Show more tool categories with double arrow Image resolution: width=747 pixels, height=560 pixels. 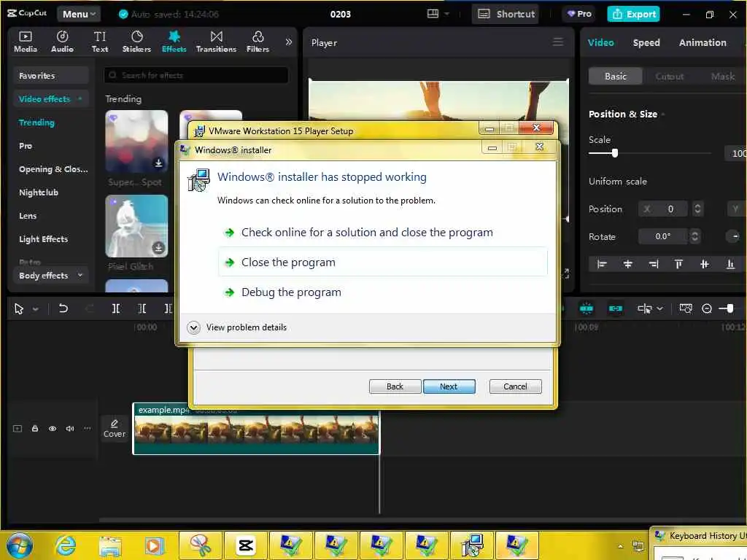(x=288, y=42)
